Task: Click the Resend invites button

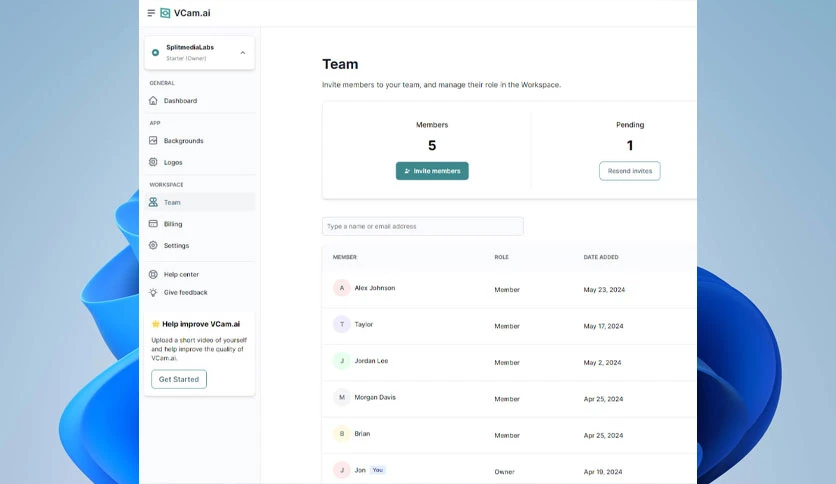Action: pyautogui.click(x=630, y=171)
